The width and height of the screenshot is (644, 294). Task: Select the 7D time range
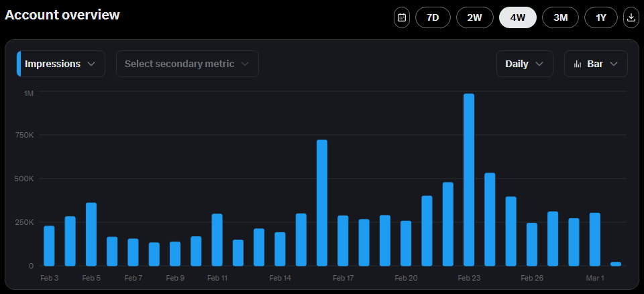click(433, 17)
